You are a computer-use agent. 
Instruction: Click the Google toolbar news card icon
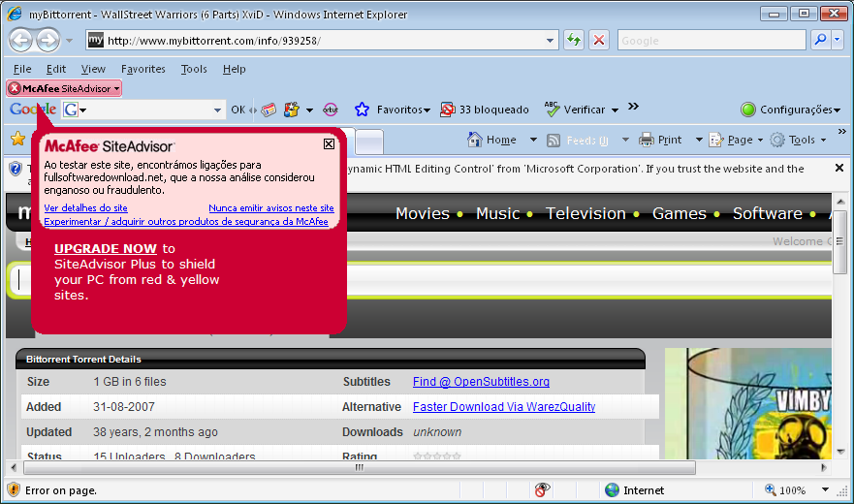[x=269, y=110]
